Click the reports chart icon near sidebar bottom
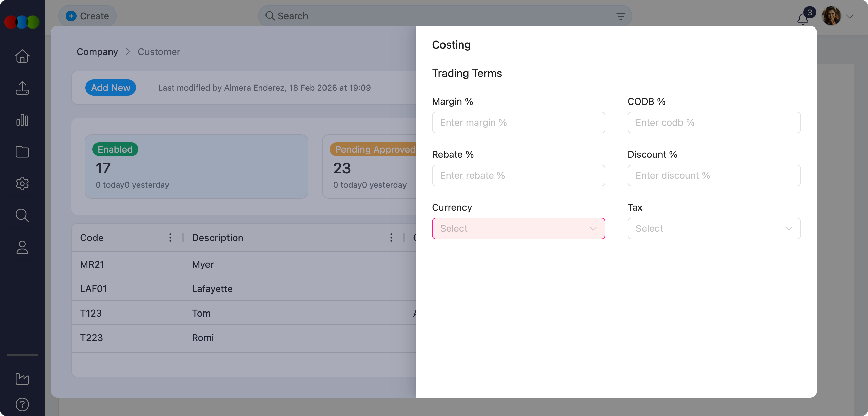Screen dimensions: 868x416 point(22,379)
